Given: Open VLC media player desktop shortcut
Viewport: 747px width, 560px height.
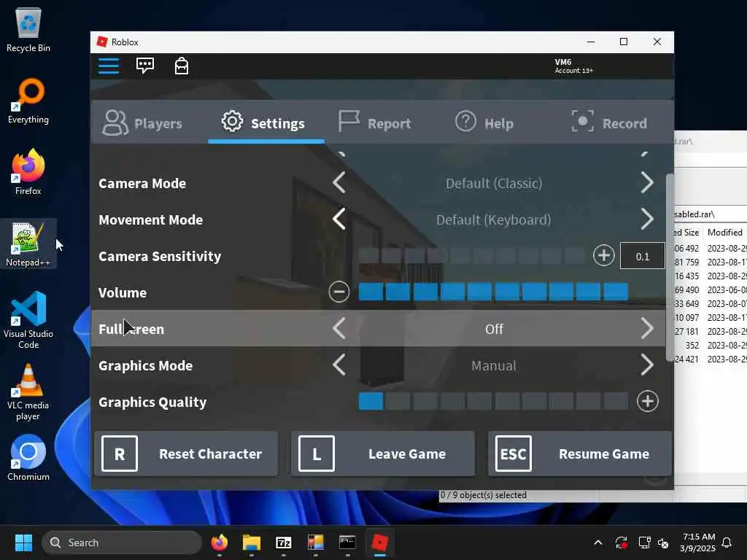Looking at the screenshot, I should point(28,392).
